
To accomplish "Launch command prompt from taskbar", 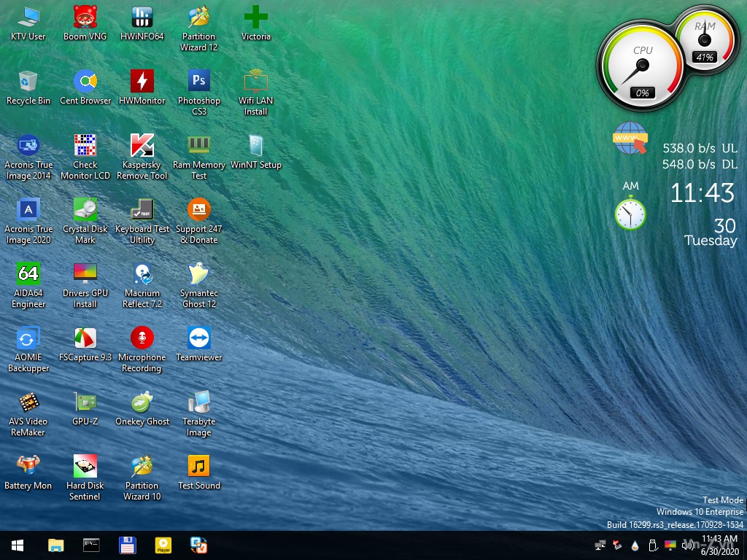I will 91,545.
